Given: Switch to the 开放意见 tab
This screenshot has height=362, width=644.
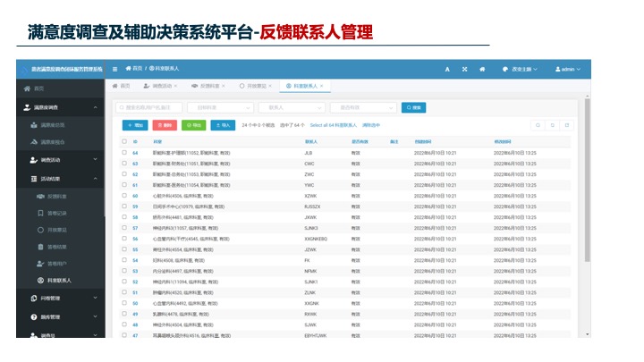Looking at the screenshot, I should [256, 86].
